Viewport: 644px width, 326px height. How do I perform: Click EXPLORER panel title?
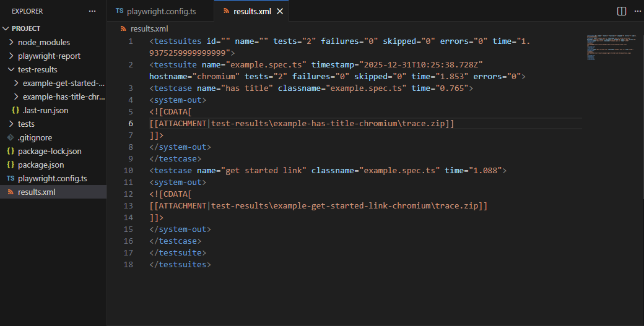(x=27, y=11)
